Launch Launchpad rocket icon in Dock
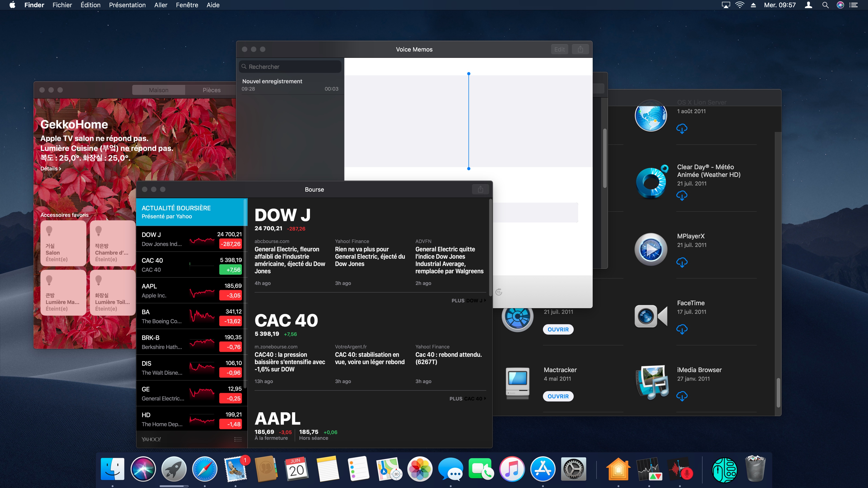The image size is (868, 488). pyautogui.click(x=174, y=469)
